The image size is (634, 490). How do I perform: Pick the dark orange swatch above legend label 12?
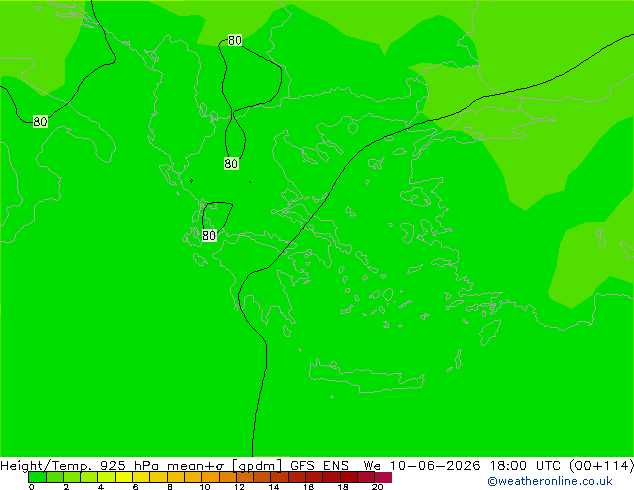[x=245, y=477]
